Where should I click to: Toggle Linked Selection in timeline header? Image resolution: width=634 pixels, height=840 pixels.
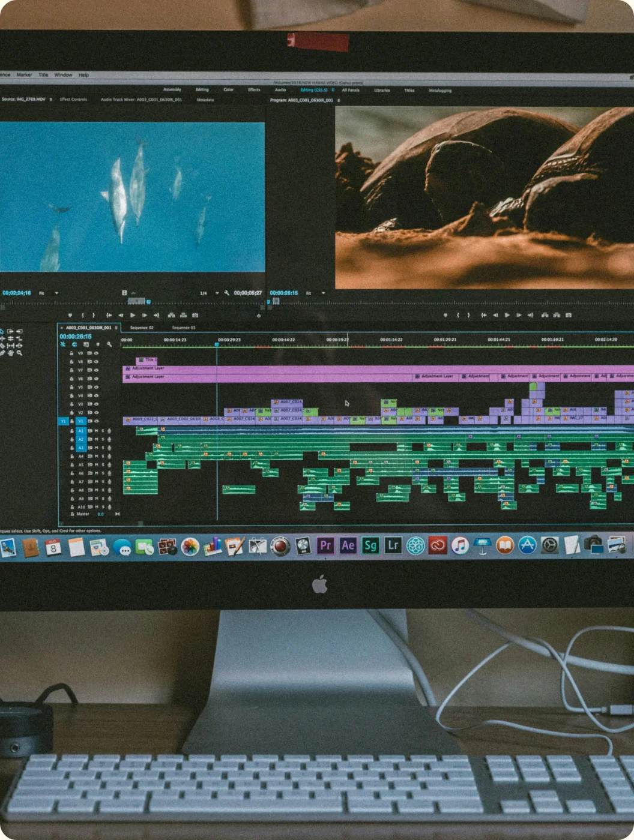pyautogui.click(x=86, y=344)
